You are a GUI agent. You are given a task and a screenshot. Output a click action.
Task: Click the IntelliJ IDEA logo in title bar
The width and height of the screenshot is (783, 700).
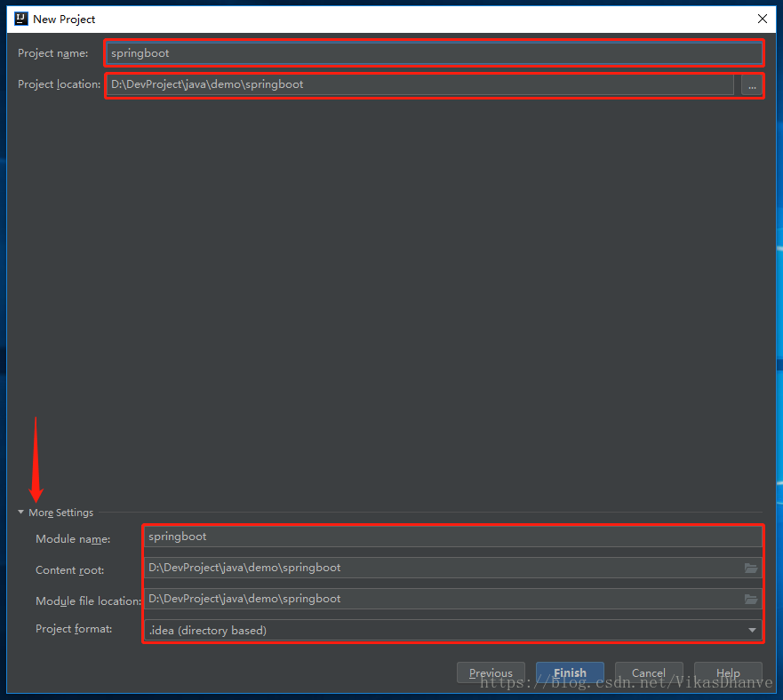[x=21, y=19]
